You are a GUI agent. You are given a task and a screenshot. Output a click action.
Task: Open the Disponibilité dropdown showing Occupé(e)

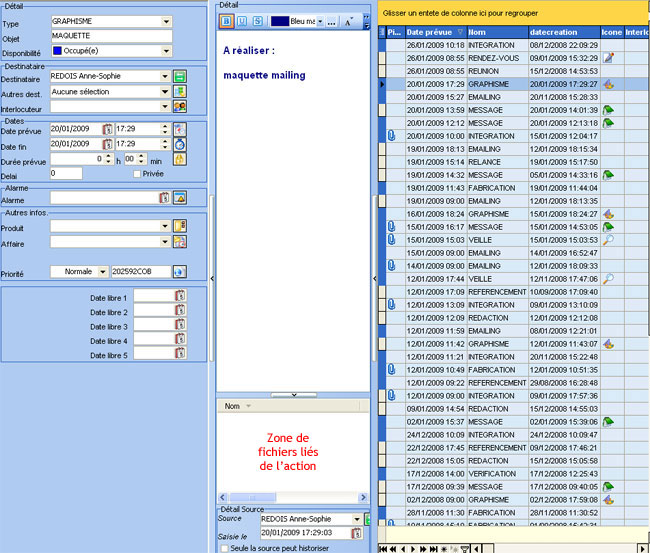pos(166,51)
